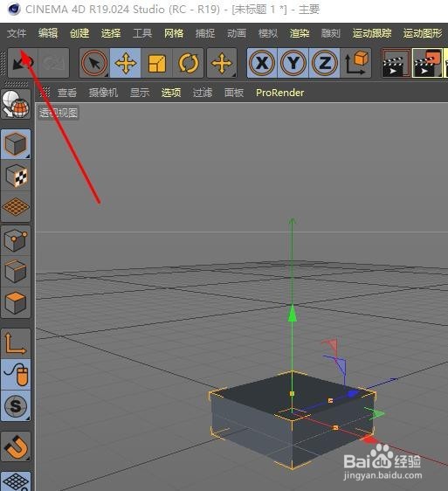Open the 工具 menu
Image resolution: width=448 pixels, height=491 pixels.
pyautogui.click(x=142, y=33)
